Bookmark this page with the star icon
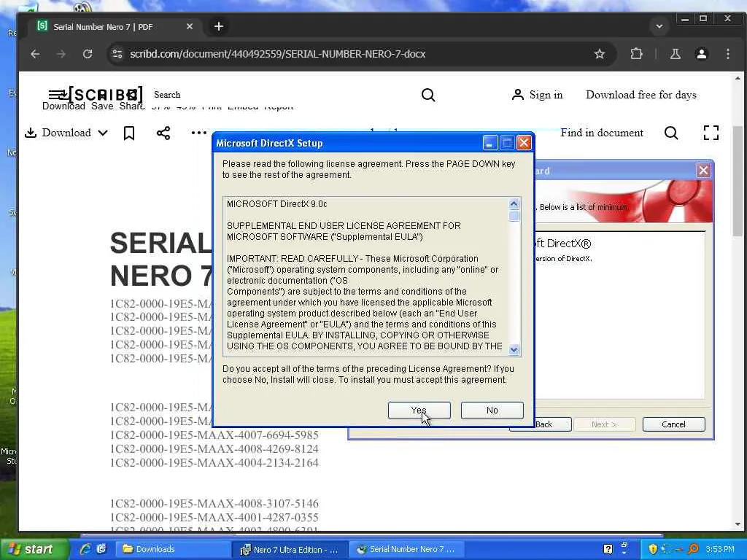 600,54
